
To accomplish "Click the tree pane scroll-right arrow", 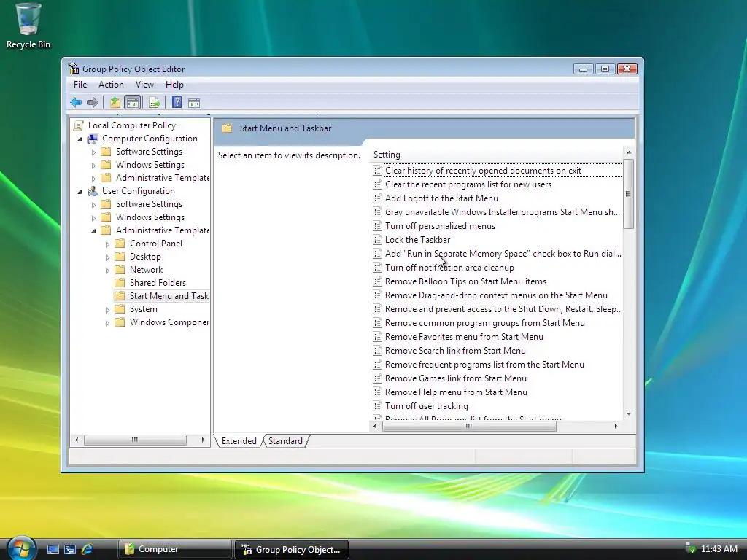I will tap(203, 440).
